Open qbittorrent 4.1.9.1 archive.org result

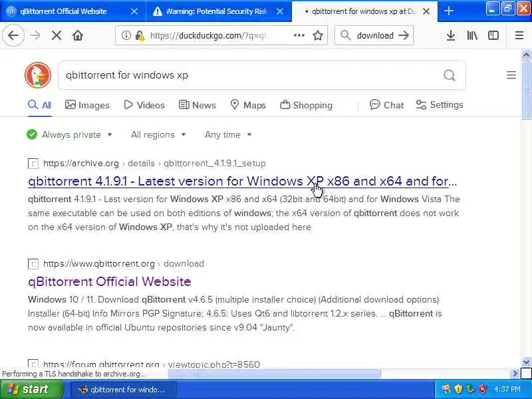[x=242, y=181]
